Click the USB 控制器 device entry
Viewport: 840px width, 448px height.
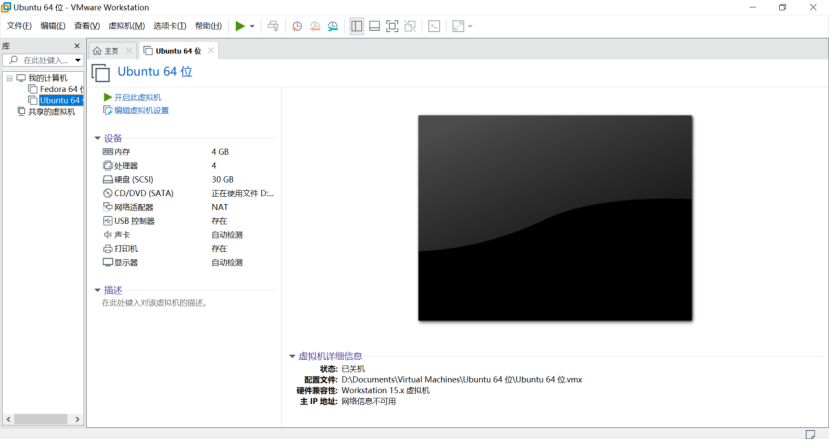tap(129, 221)
